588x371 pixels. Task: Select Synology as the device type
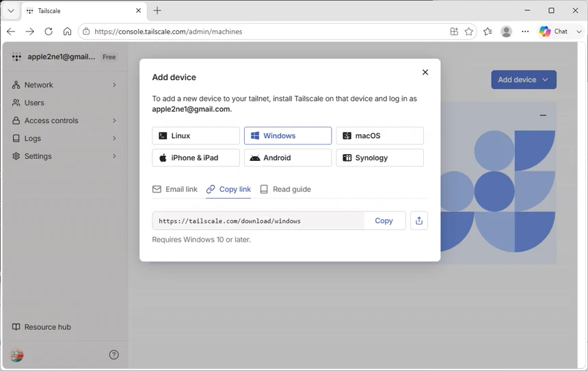pyautogui.click(x=379, y=157)
